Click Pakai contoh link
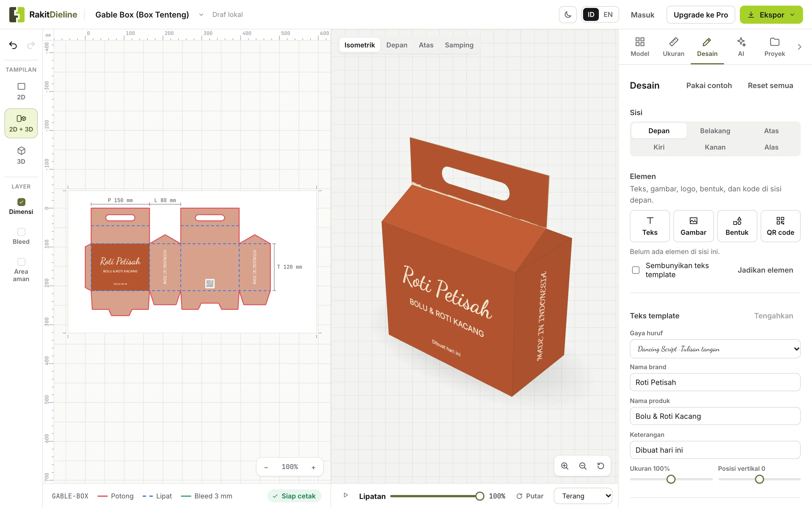Screen dimensions: 812x508 [709, 86]
